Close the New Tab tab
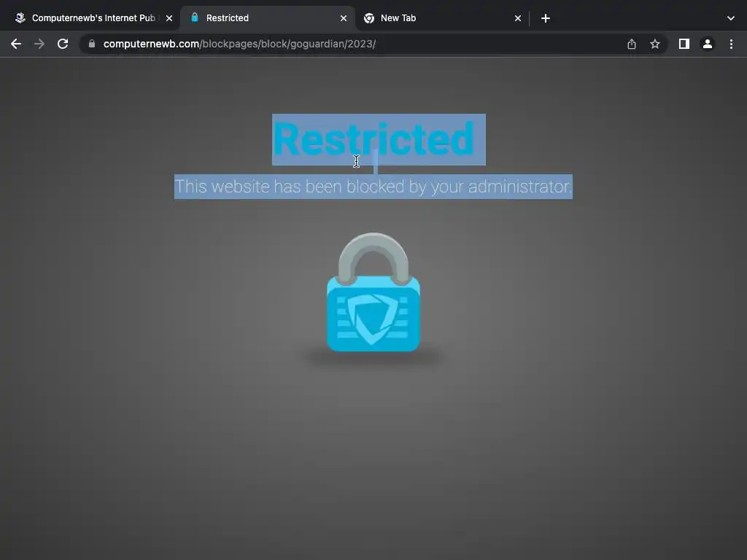Screen dimensions: 747x560 point(518,18)
